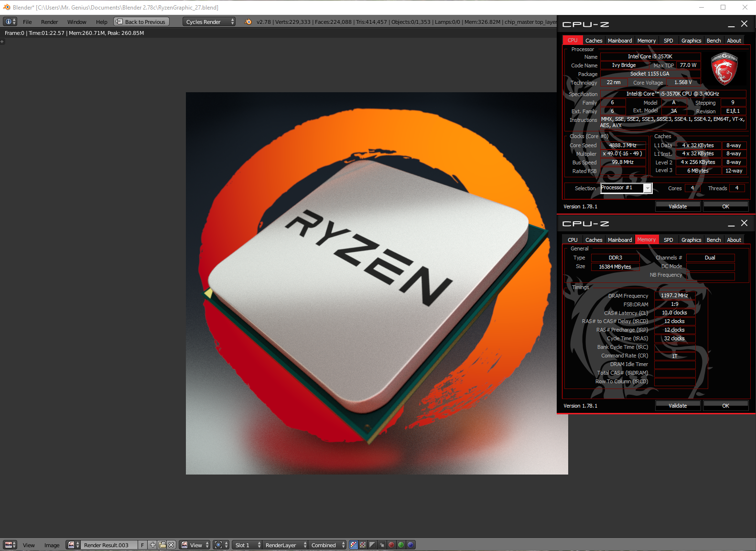Viewport: 756px width, 551px height.
Task: Open Graphics tab in lower CPU-Z window
Action: pyautogui.click(x=691, y=240)
